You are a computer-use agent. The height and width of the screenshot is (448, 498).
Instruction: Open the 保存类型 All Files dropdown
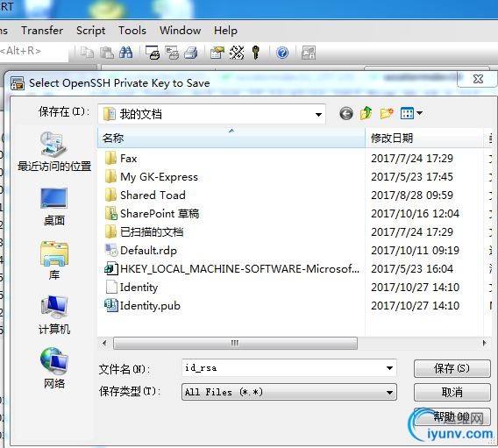pyautogui.click(x=289, y=392)
